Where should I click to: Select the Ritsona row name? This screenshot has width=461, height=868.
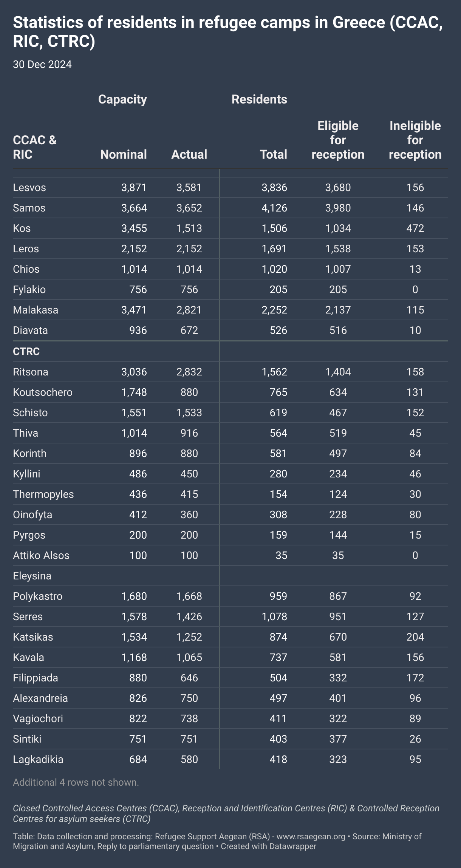31,372
